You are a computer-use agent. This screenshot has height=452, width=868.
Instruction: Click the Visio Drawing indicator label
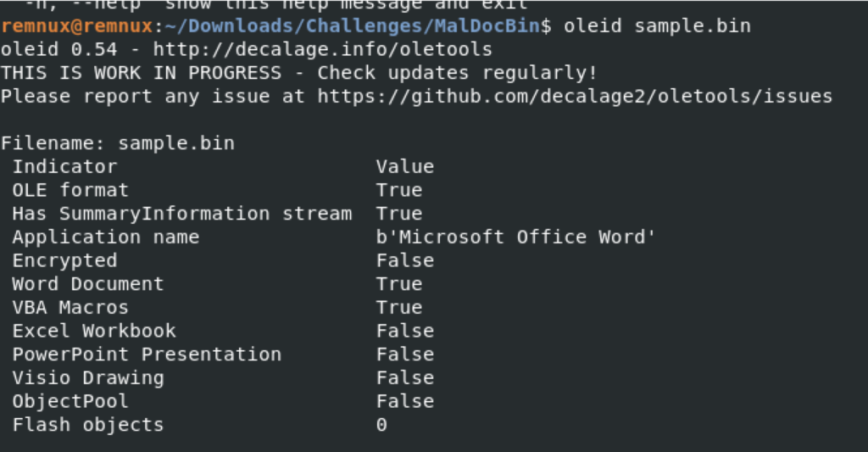click(x=88, y=377)
